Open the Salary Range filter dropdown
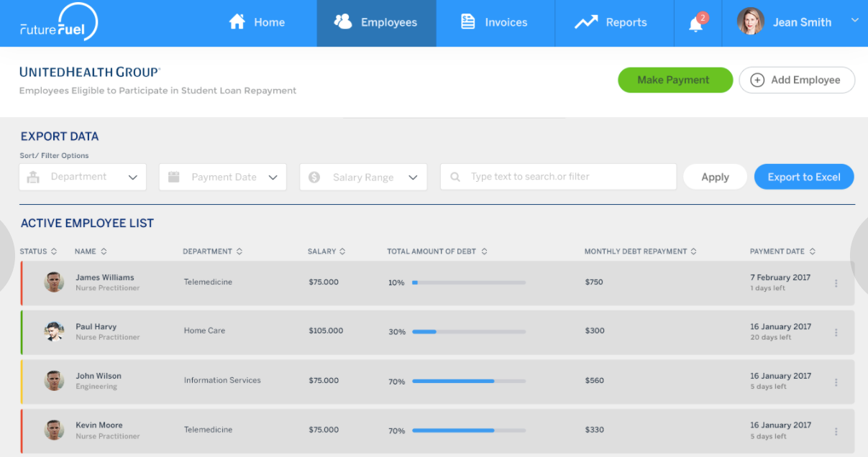This screenshot has width=868, height=457. tap(363, 177)
